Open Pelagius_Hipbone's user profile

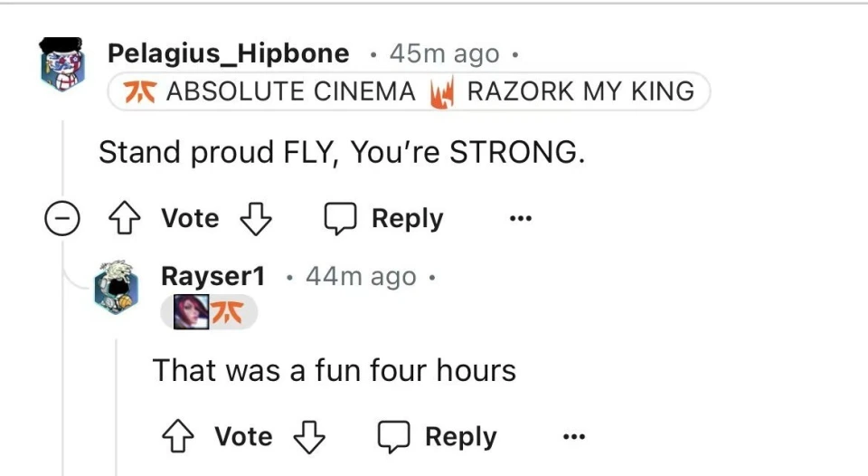228,53
